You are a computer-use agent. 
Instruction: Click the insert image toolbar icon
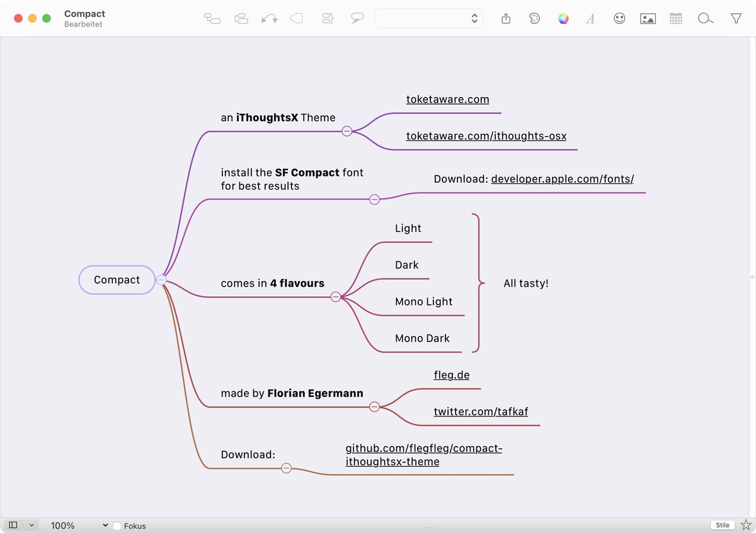tap(648, 19)
